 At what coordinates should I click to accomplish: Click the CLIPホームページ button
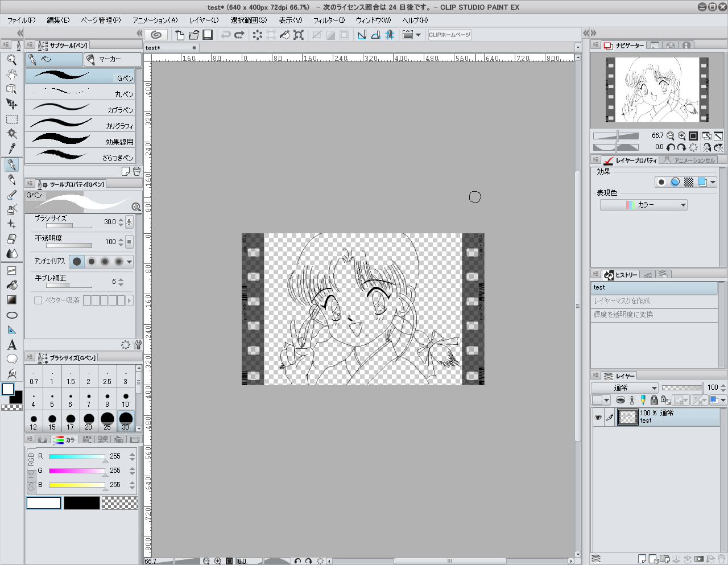(449, 35)
